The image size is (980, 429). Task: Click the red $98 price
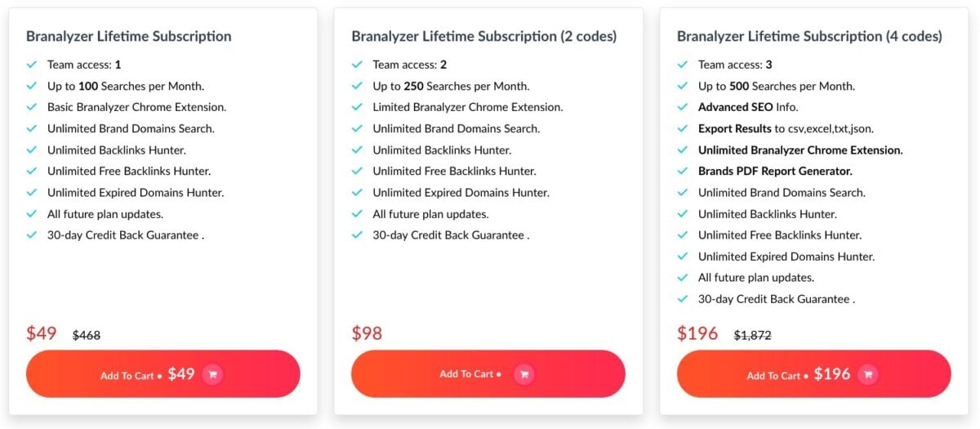[x=367, y=333]
